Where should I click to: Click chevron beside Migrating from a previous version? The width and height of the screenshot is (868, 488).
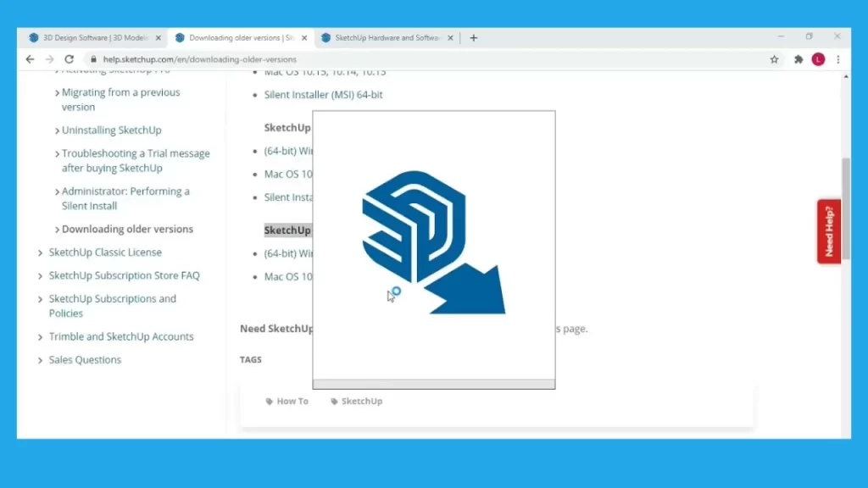tap(57, 93)
